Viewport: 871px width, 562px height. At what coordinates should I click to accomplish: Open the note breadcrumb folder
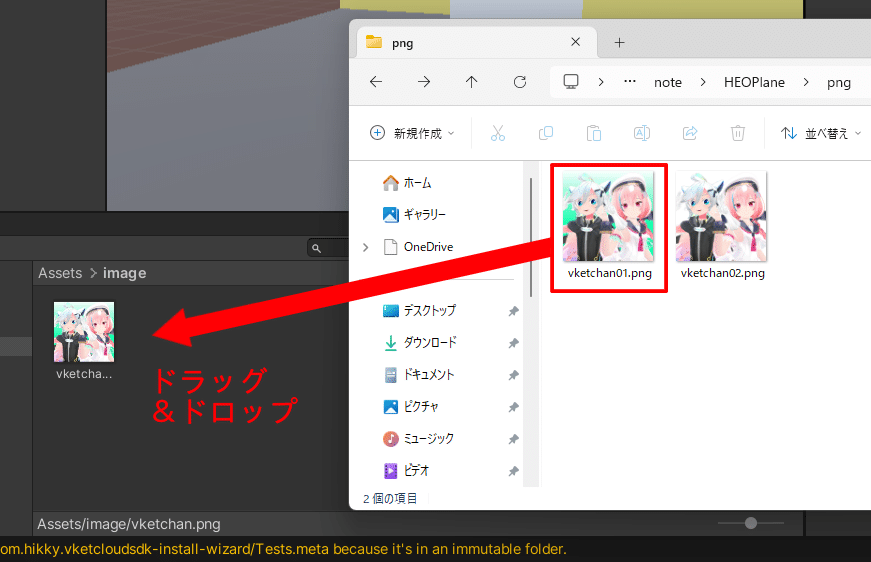click(x=668, y=83)
